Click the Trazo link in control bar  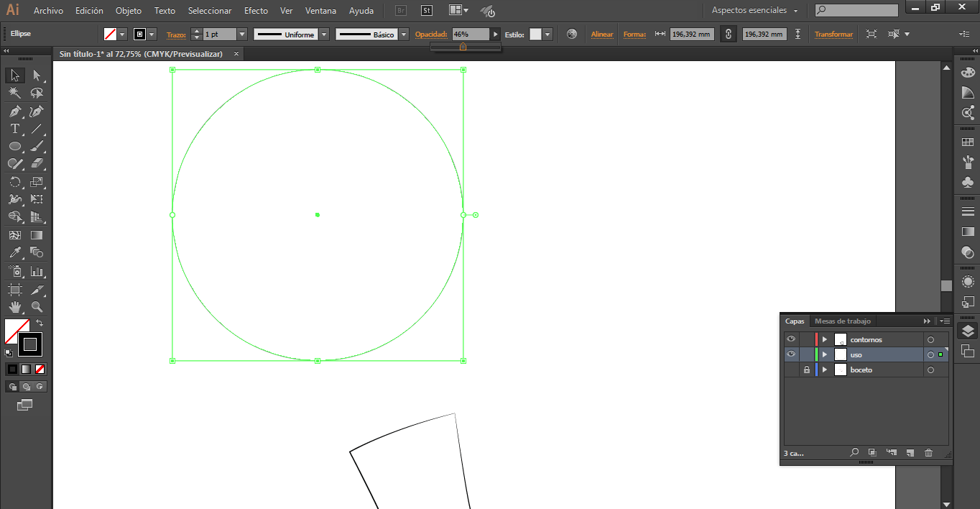[x=176, y=35]
